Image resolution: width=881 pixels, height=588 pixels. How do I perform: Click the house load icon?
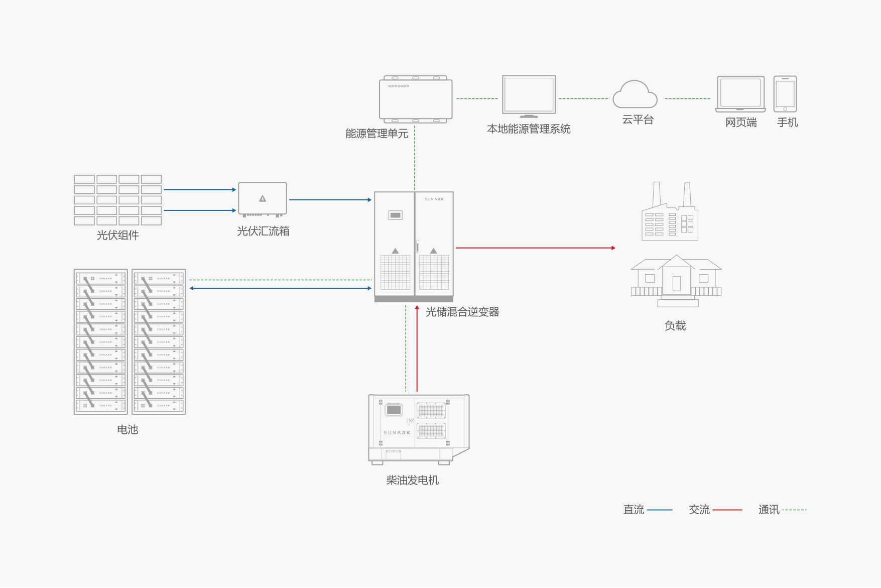[x=676, y=281]
